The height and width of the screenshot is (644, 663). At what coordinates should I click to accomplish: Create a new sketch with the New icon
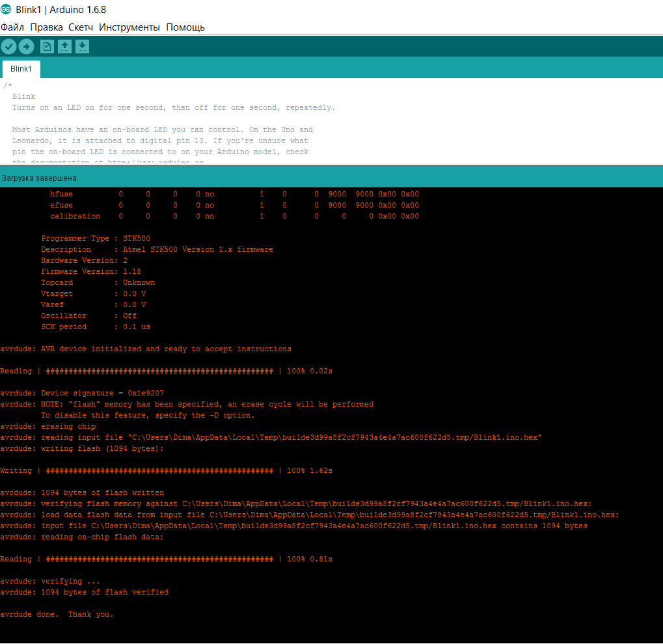47,47
